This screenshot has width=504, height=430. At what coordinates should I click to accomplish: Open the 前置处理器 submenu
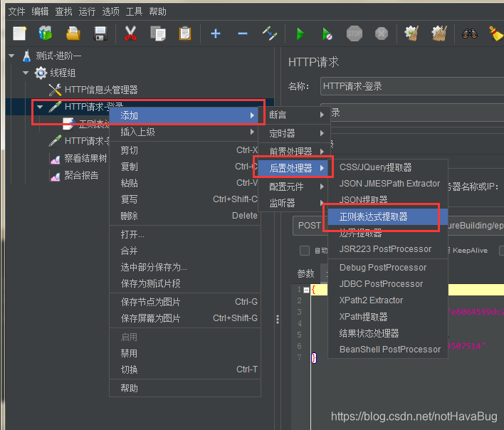tap(294, 151)
